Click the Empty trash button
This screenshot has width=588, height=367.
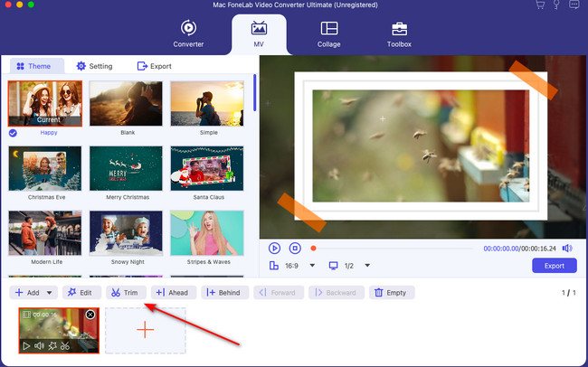coord(392,293)
